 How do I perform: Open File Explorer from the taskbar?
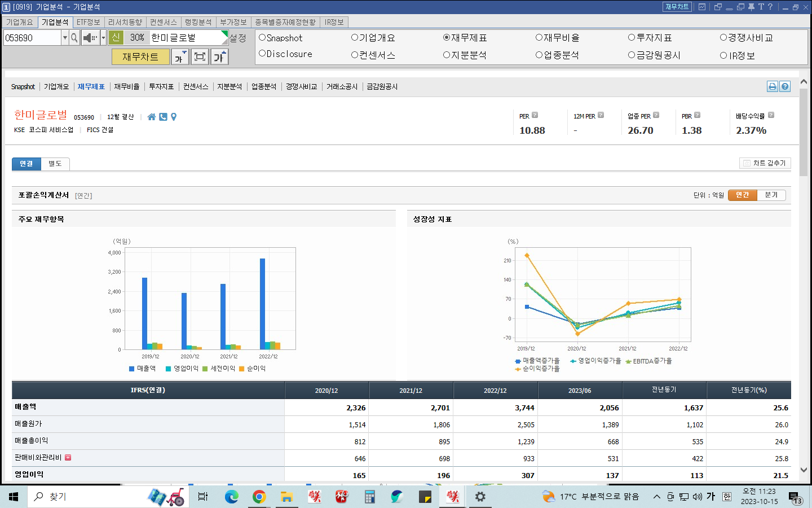[286, 497]
